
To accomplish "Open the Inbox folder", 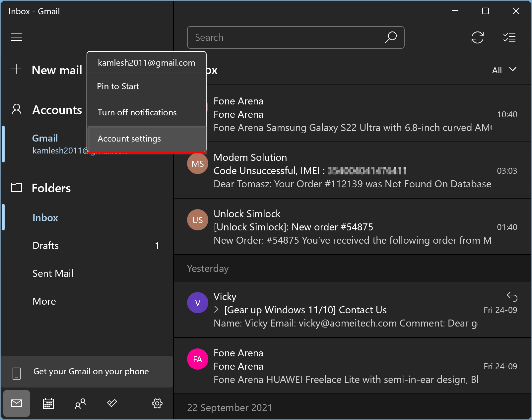I will pos(87,218).
